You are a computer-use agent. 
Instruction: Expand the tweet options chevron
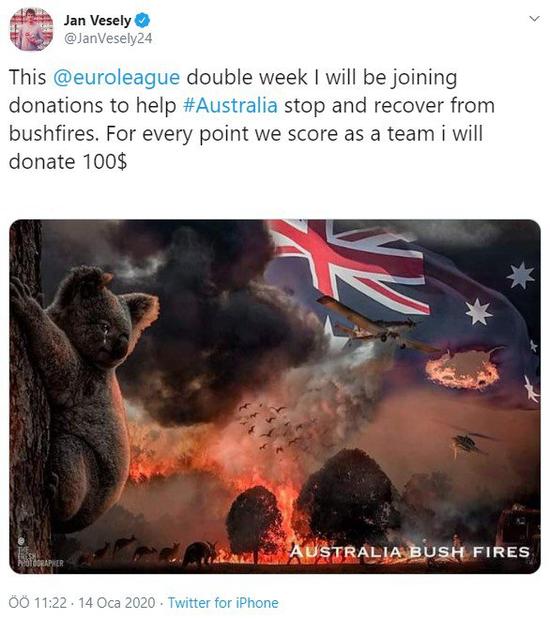534,19
